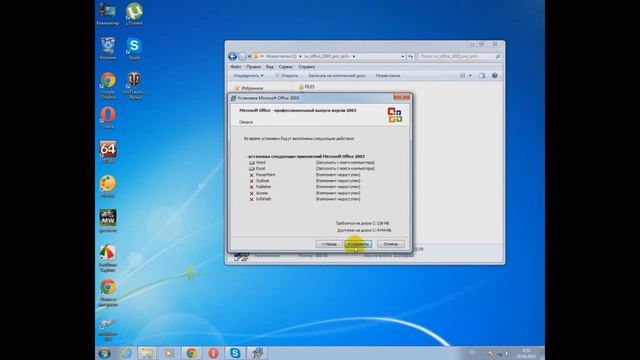Click the Show desktop strip on the taskbar
640x360 pixels.
(542, 353)
